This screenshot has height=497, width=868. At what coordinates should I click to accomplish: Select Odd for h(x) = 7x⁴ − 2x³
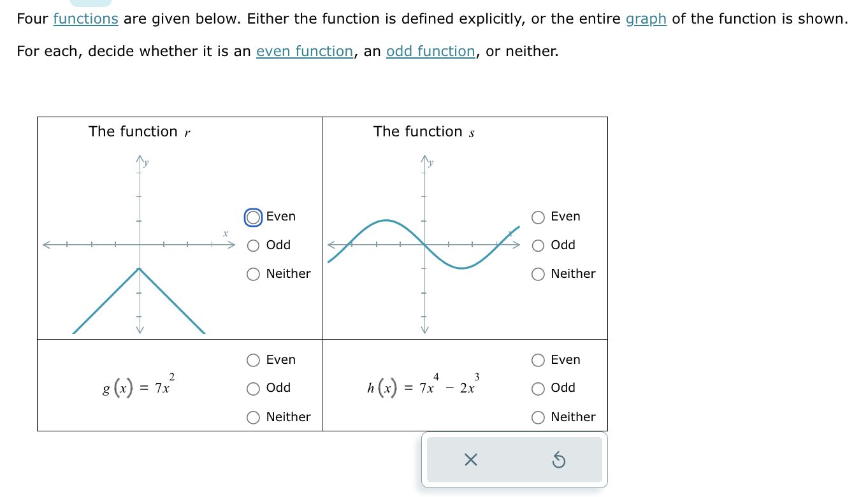[539, 388]
